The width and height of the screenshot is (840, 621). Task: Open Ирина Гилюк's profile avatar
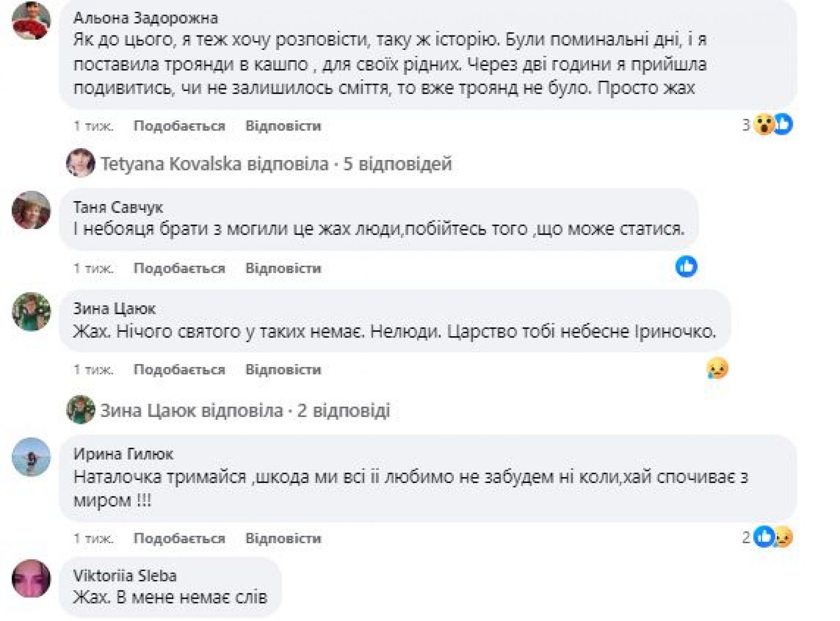pyautogui.click(x=31, y=457)
